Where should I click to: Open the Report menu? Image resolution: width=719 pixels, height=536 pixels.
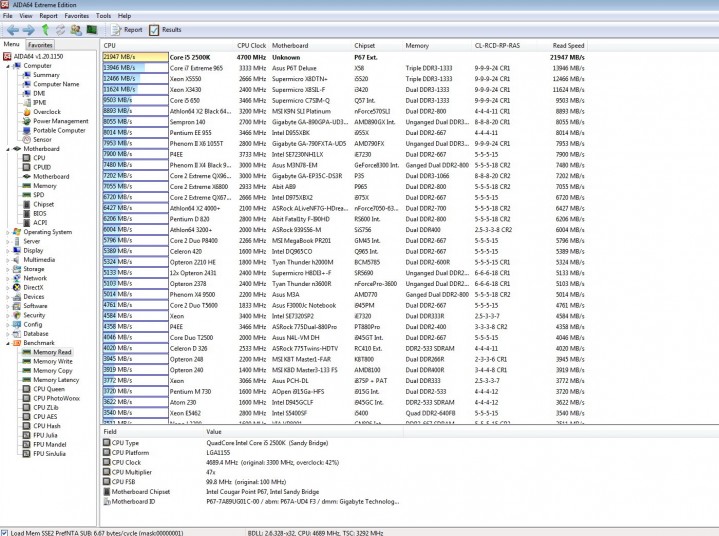[x=48, y=16]
